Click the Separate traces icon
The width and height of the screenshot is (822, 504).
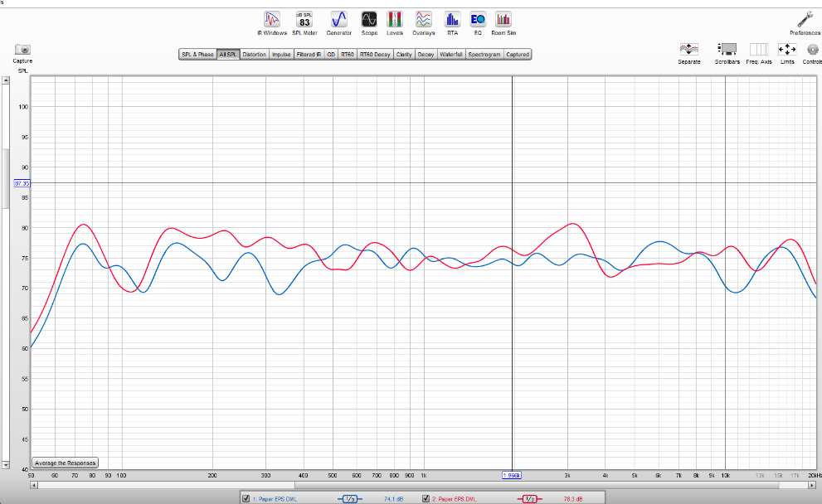coord(688,53)
